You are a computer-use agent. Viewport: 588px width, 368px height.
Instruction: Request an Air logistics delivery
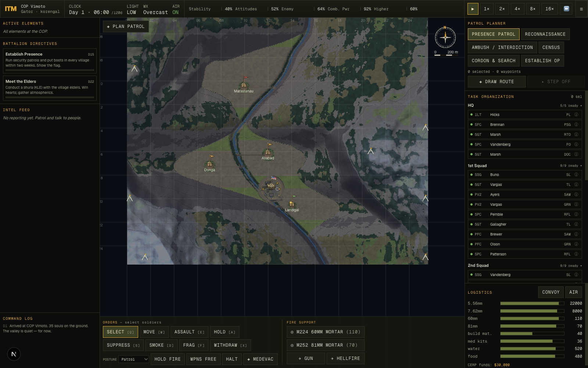click(574, 292)
